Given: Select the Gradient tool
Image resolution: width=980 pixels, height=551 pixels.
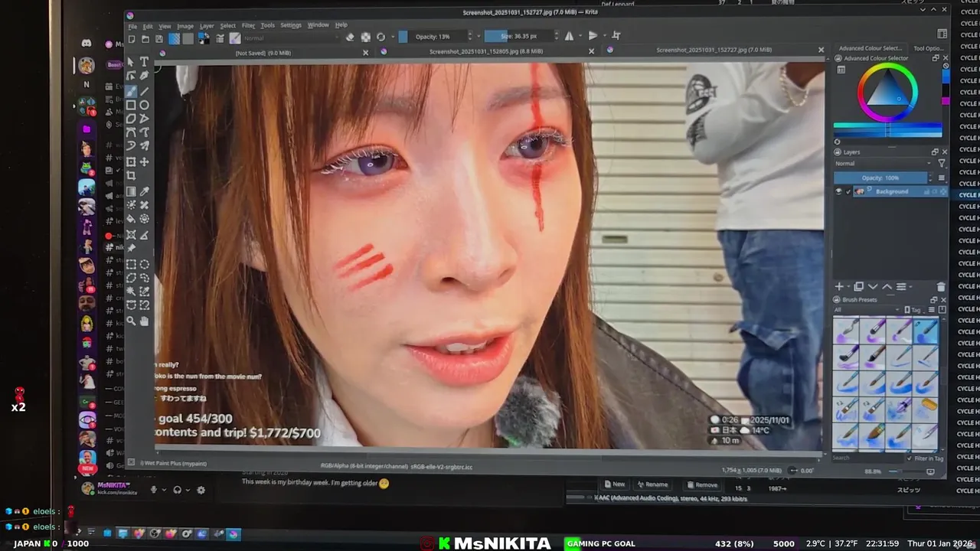Looking at the screenshot, I should tap(131, 191).
